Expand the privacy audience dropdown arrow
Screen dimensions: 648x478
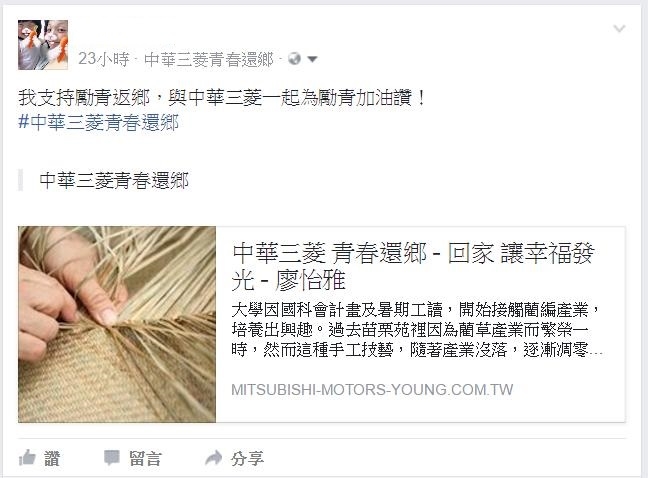(x=312, y=59)
